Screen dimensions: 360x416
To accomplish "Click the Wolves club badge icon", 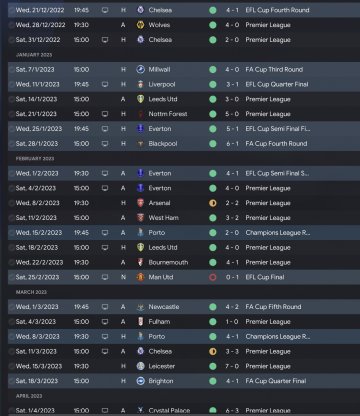I will 141,25.
